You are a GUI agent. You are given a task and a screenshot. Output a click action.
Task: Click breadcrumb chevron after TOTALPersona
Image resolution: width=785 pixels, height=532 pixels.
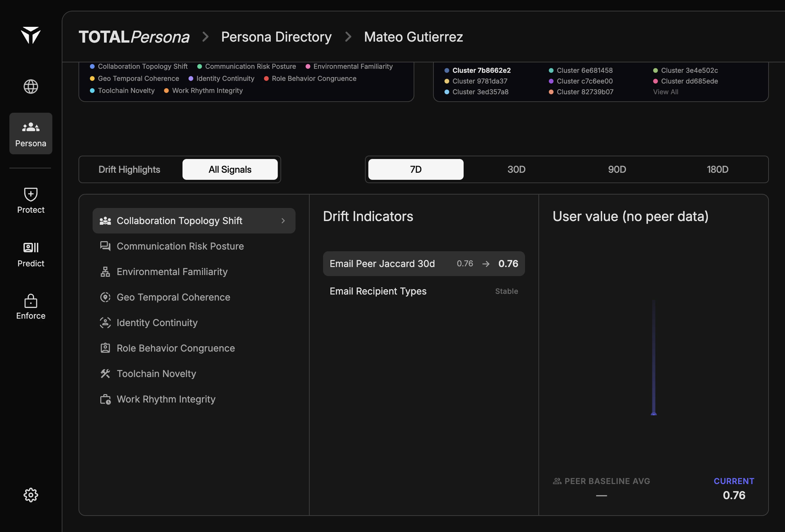(x=205, y=37)
